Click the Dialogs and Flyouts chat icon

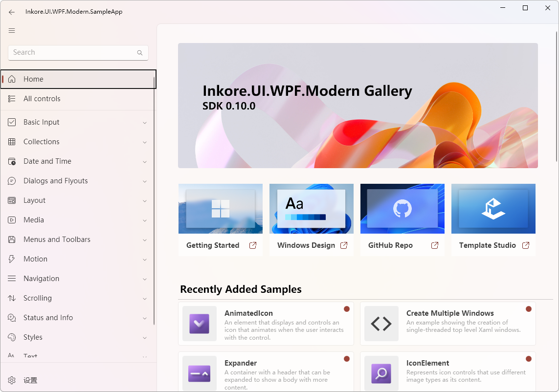point(12,181)
